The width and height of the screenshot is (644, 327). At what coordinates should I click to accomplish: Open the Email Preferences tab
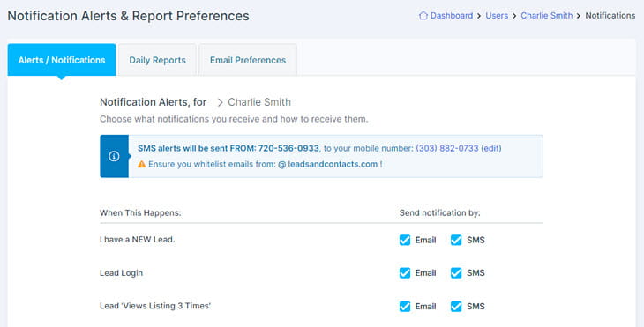pyautogui.click(x=248, y=60)
